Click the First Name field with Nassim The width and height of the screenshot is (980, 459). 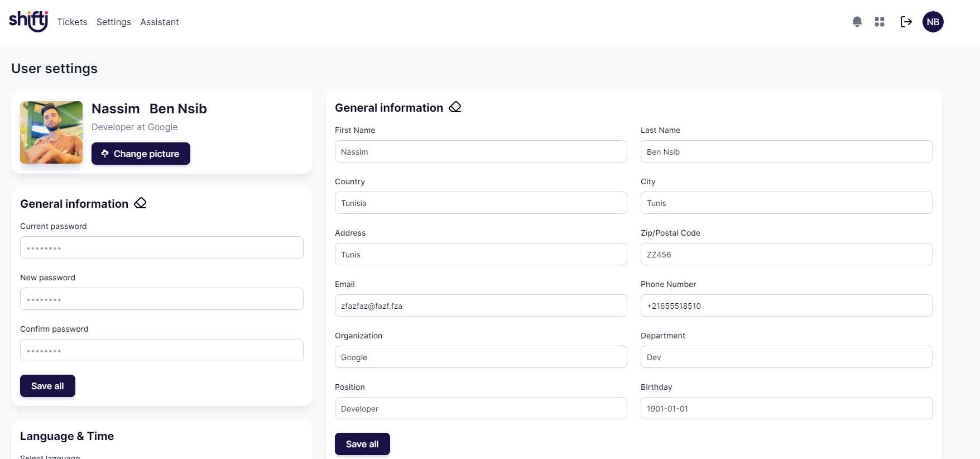point(481,151)
